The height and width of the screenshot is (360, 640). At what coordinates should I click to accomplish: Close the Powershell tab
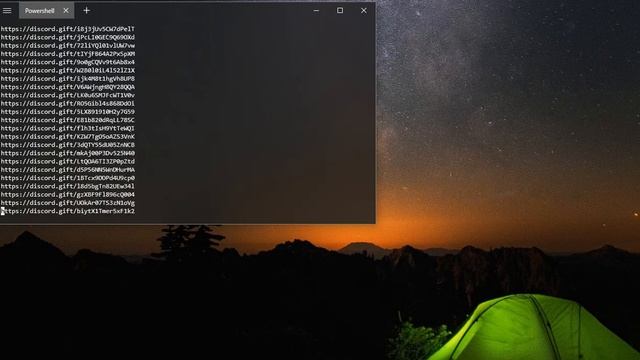(66, 11)
